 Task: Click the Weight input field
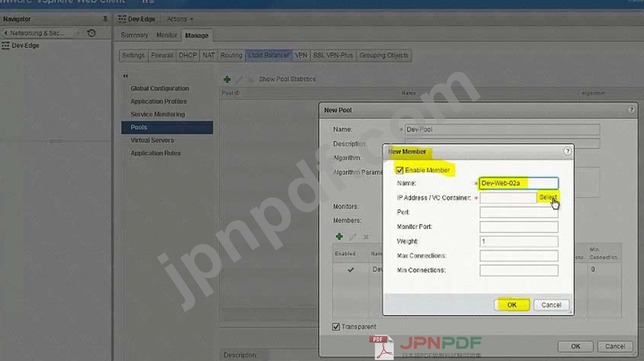[519, 242]
